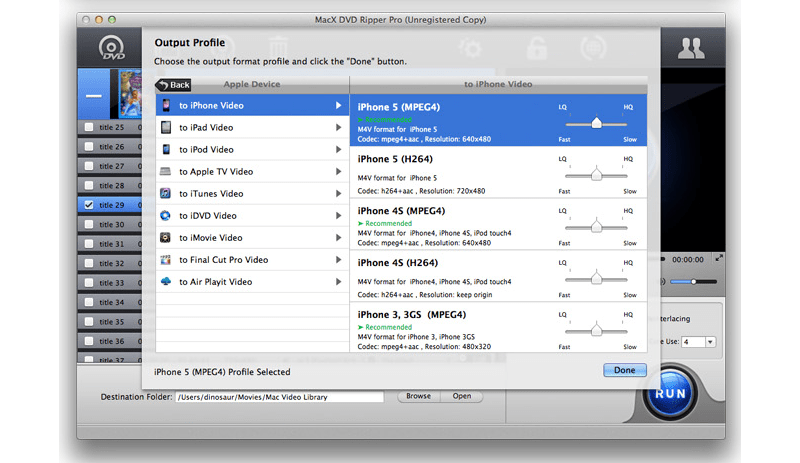Viewport: 800px width, 463px height.
Task: Click the iMovie star icon
Action: click(x=165, y=237)
